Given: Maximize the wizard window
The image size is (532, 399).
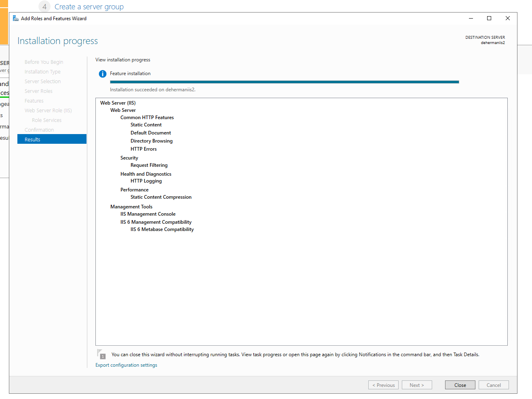Looking at the screenshot, I should 489,18.
